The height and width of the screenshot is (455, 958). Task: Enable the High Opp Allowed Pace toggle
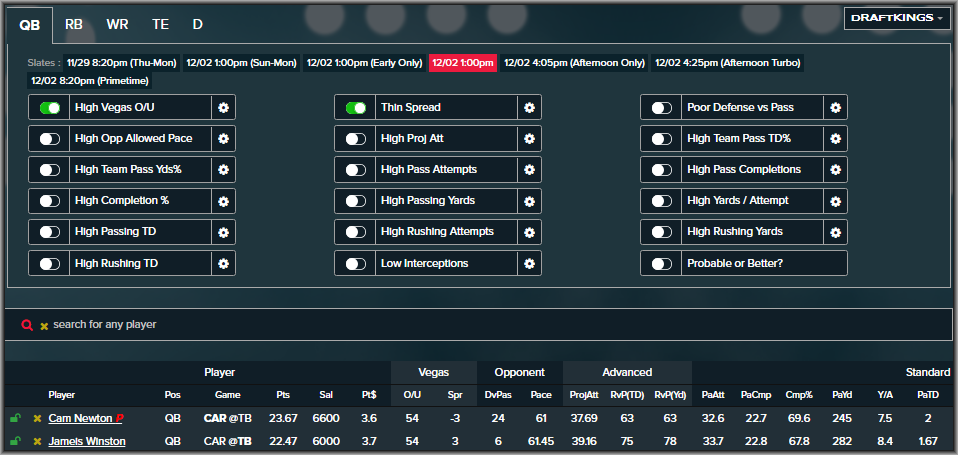tap(50, 139)
